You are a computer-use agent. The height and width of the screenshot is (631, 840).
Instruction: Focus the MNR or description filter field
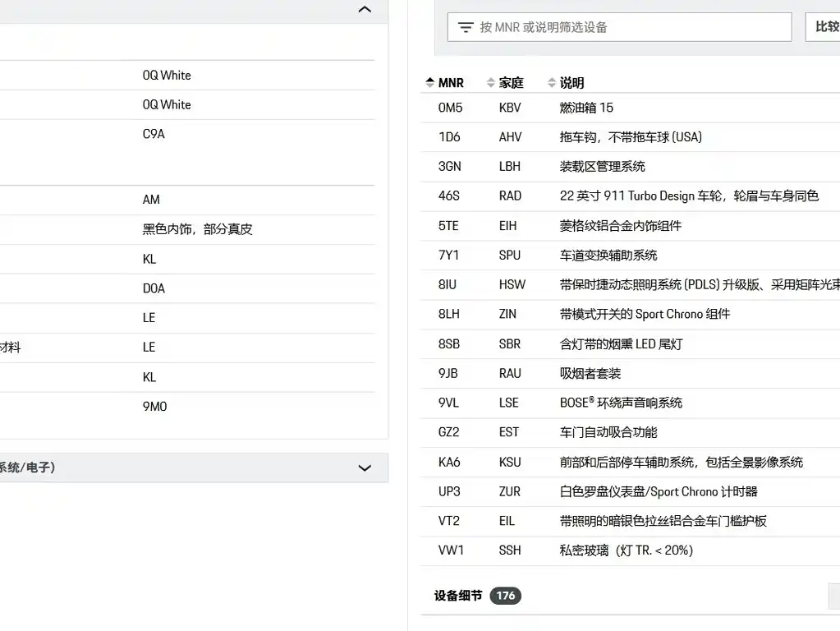point(619,27)
